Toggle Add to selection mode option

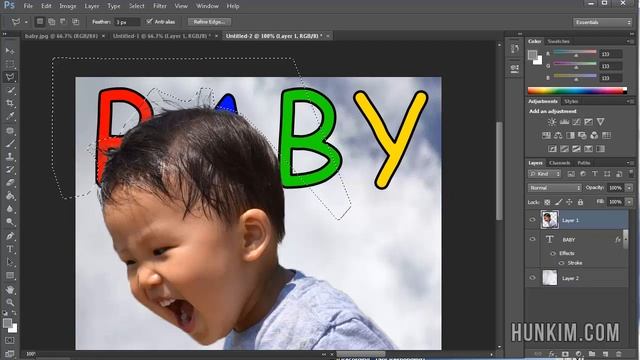pyautogui.click(x=51, y=22)
